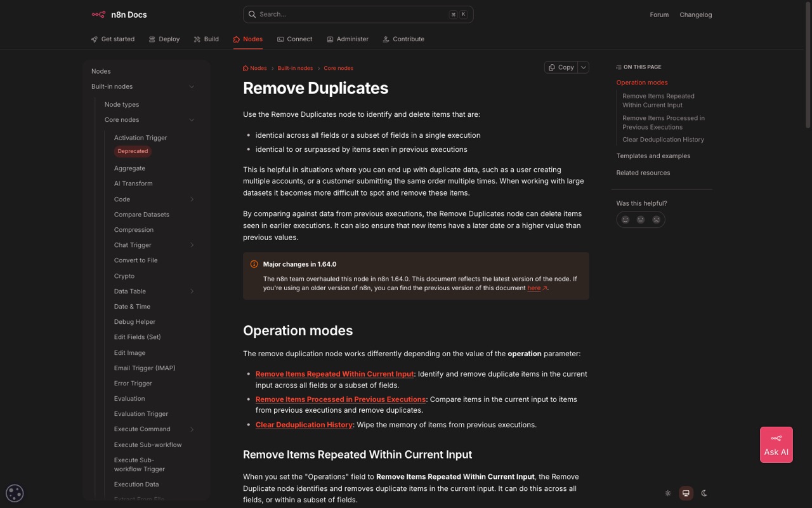
Task: Collapse the Core nodes section
Action: click(x=192, y=119)
